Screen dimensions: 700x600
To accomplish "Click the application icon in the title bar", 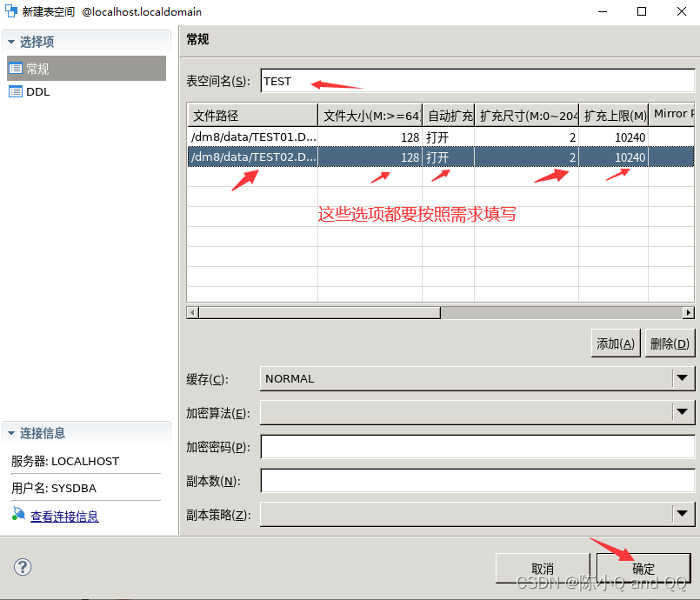I will 12,11.
